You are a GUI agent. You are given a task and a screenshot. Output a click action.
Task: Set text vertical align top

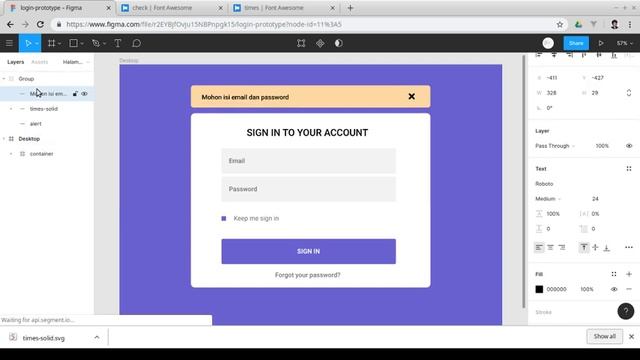[584, 247]
